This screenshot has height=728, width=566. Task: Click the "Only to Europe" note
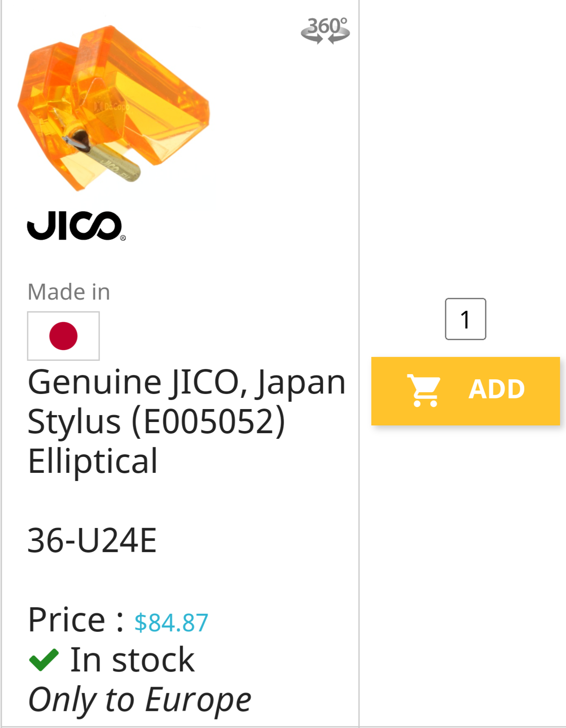coord(139,699)
